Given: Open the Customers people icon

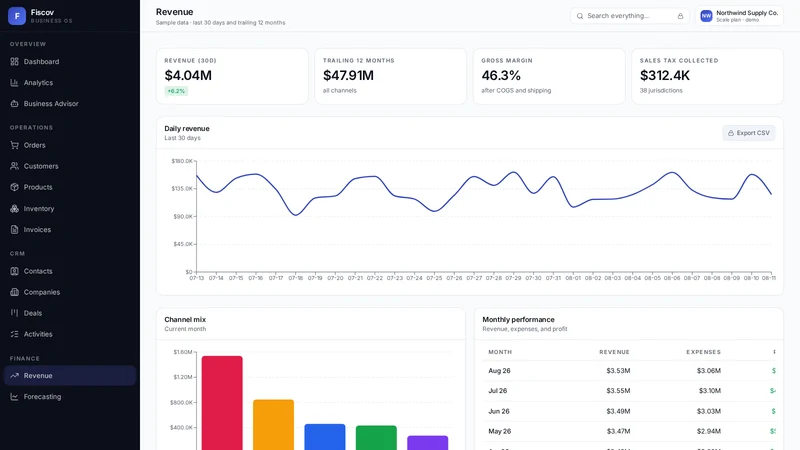Looking at the screenshot, I should click(x=14, y=166).
